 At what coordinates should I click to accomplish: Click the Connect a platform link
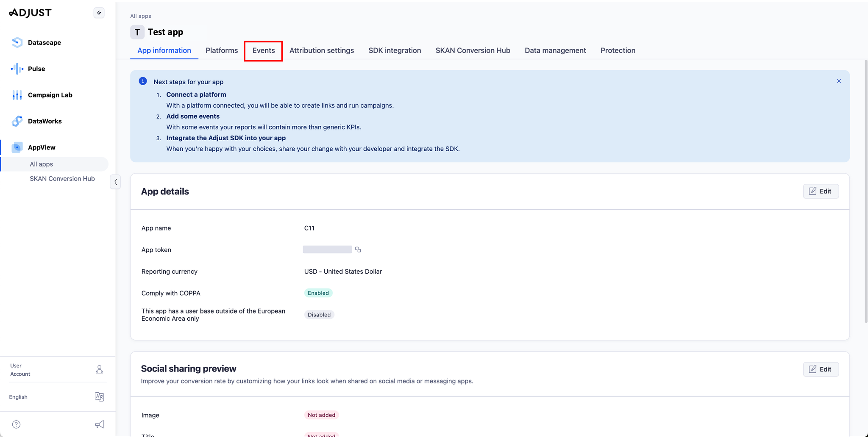[196, 94]
